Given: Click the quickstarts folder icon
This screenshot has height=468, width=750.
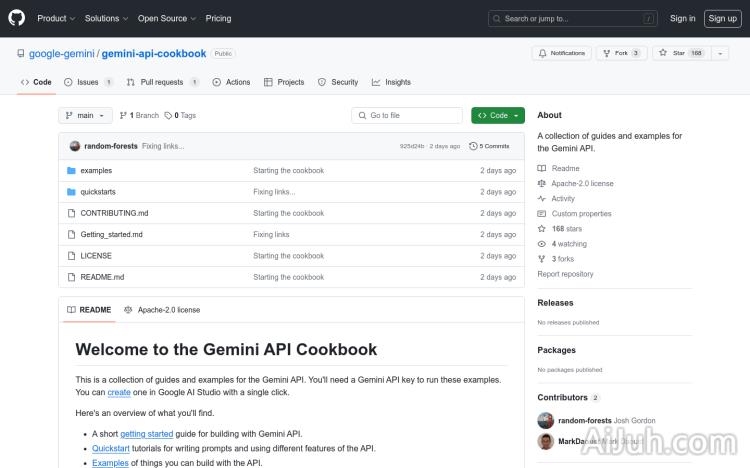Looking at the screenshot, I should click(x=71, y=192).
